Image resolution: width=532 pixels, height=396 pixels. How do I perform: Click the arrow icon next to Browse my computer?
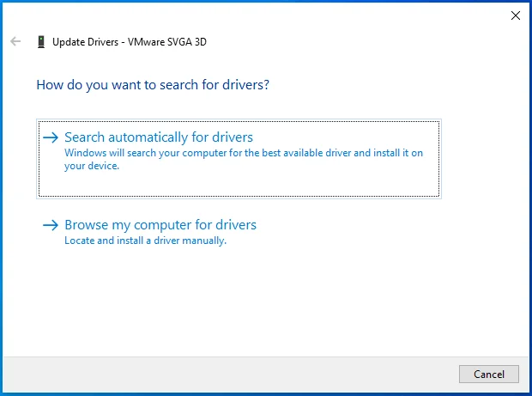coord(51,225)
